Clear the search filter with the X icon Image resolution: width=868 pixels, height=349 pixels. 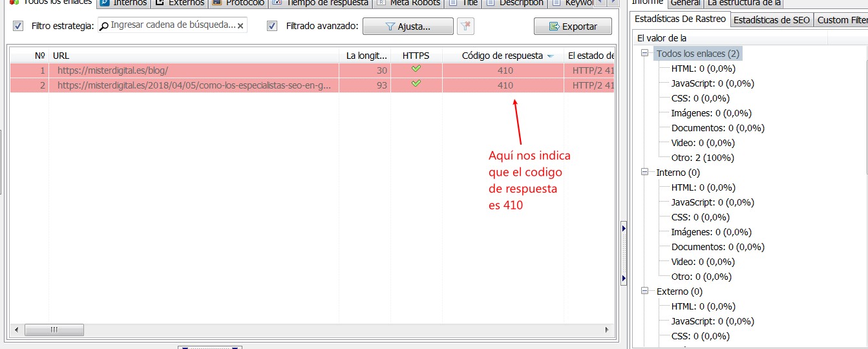pos(240,26)
